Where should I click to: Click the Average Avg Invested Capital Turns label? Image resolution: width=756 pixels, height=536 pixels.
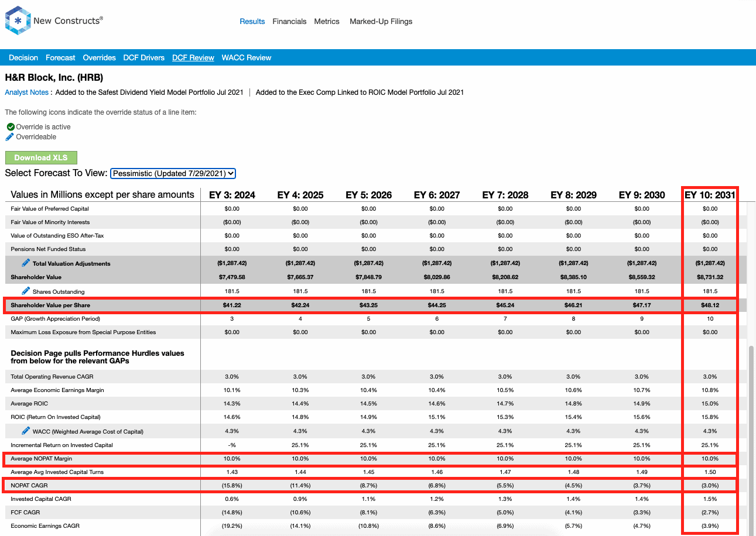[57, 472]
